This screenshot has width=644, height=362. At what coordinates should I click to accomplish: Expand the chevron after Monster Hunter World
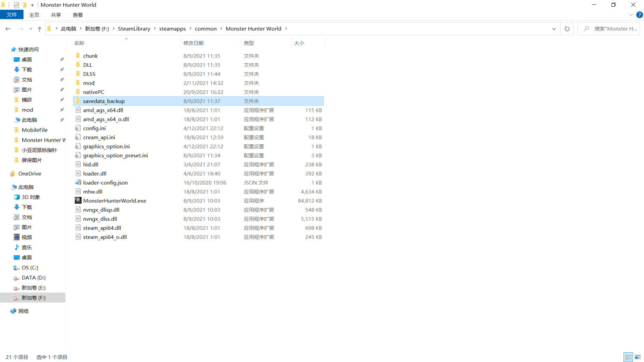coord(286,29)
